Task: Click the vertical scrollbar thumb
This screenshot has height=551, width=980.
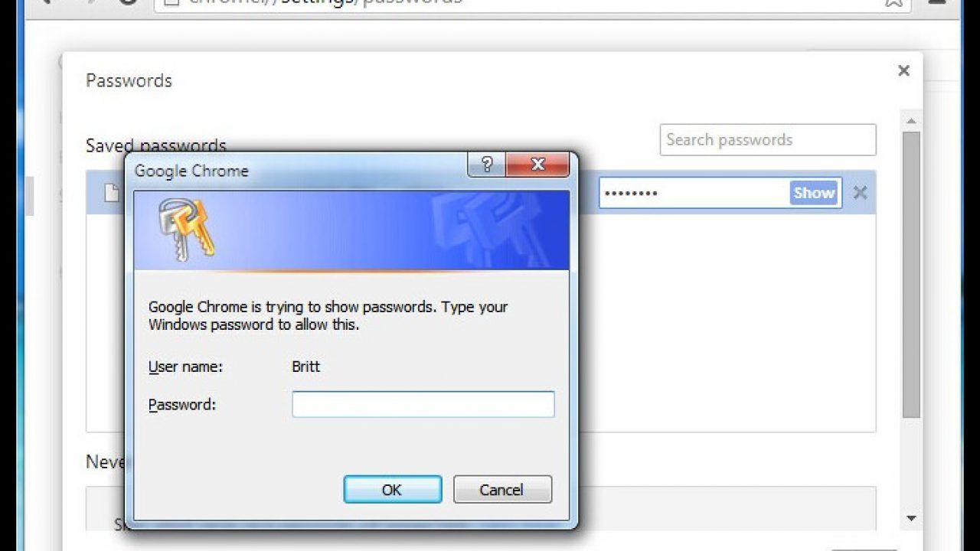Action: pos(911,274)
